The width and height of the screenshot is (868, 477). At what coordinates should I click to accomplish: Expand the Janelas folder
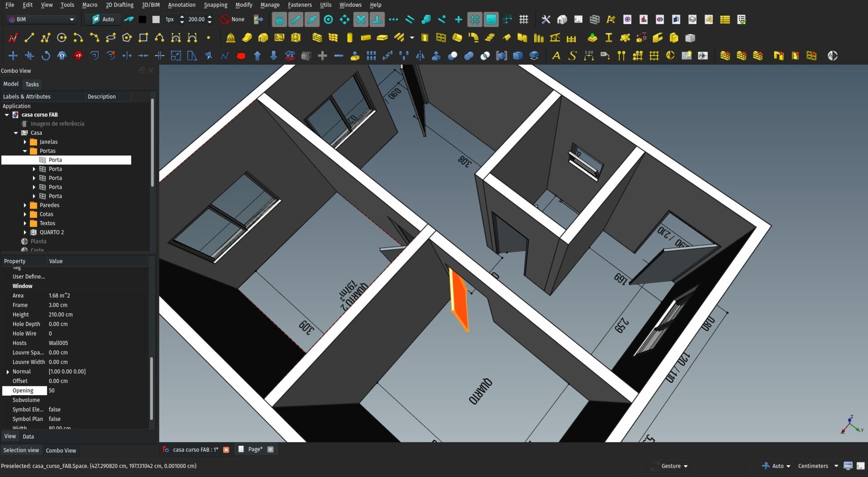25,142
